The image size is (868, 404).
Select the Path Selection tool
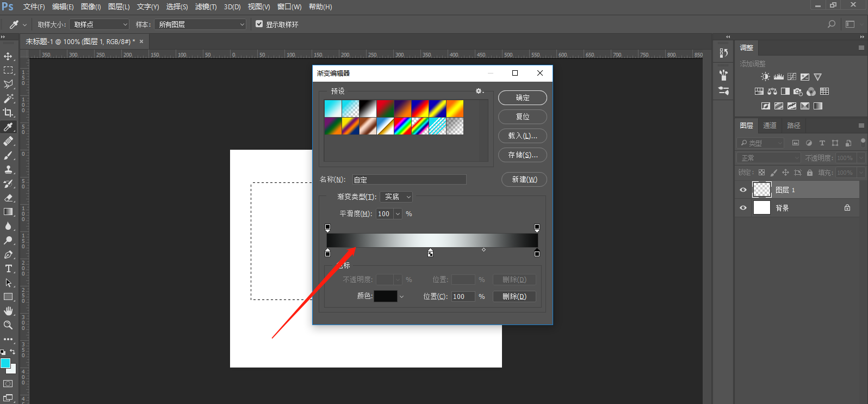coord(8,283)
